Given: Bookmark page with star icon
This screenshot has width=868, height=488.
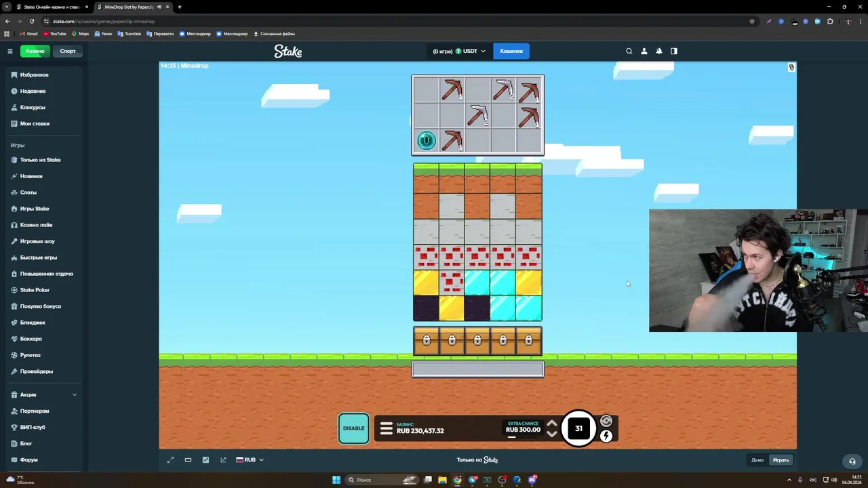Looking at the screenshot, I should 752,21.
